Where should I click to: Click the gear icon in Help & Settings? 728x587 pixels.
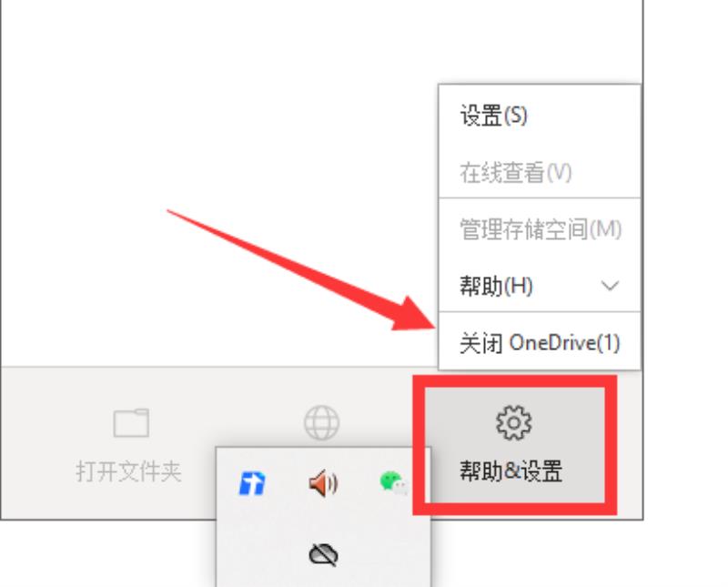pyautogui.click(x=513, y=422)
